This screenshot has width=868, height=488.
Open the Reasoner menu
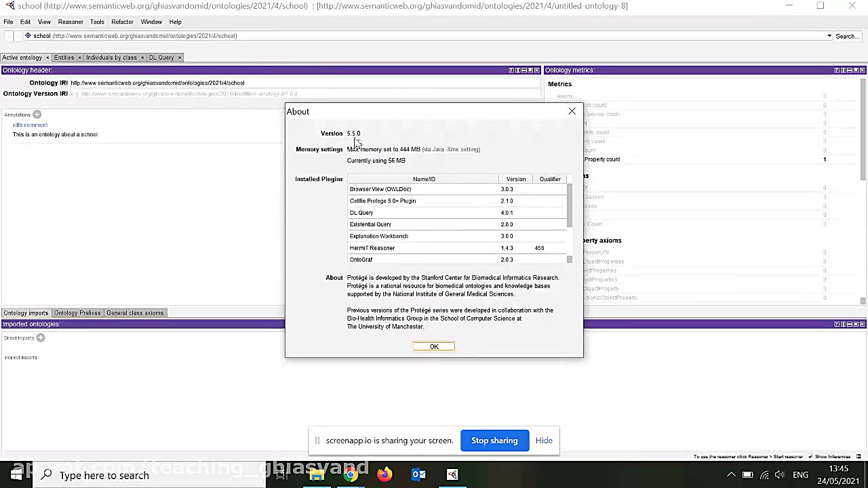pos(71,22)
